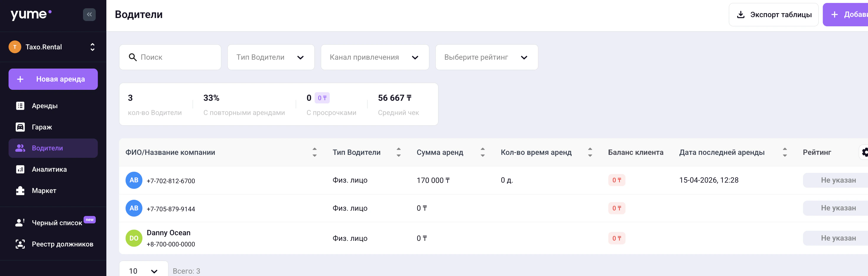Expand the Taxo.Rental company switcher arrows
This screenshot has height=276, width=868.
point(92,47)
